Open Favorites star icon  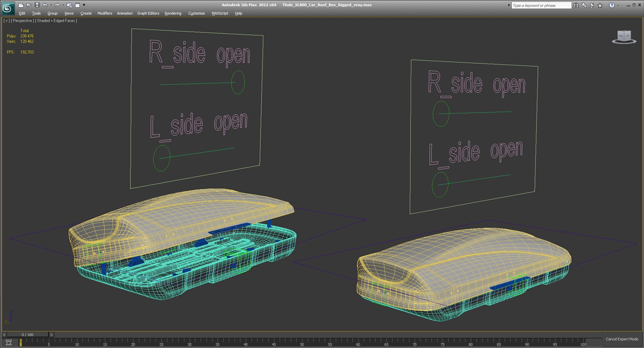pyautogui.click(x=600, y=5)
